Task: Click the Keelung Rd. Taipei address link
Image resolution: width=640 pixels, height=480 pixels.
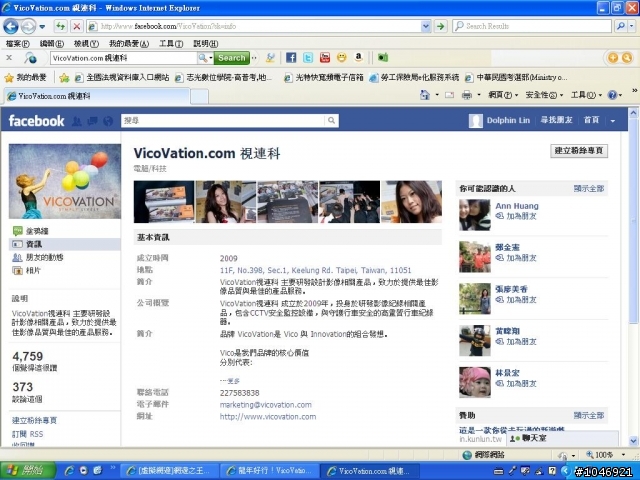Action: pos(315,271)
